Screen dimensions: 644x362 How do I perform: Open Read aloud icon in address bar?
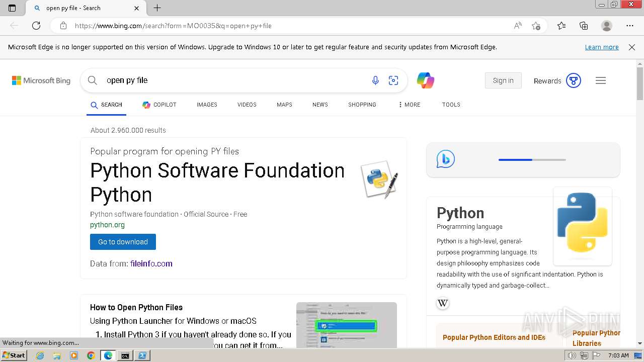pyautogui.click(x=518, y=26)
